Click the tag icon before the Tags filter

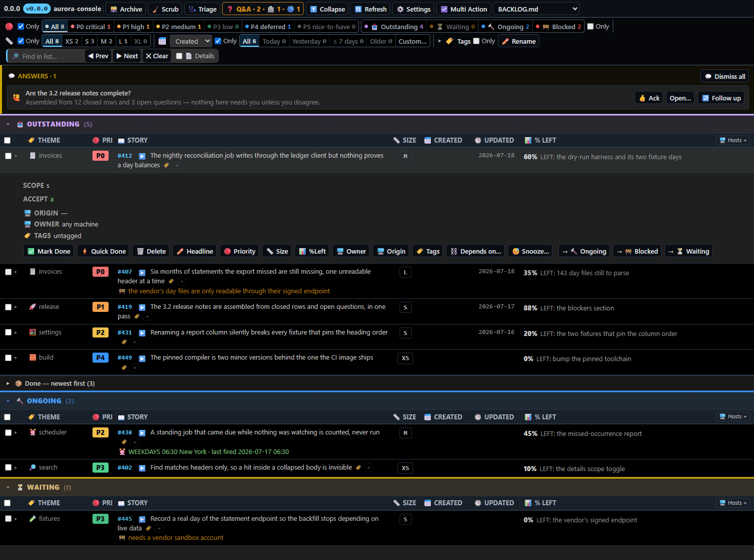point(449,41)
